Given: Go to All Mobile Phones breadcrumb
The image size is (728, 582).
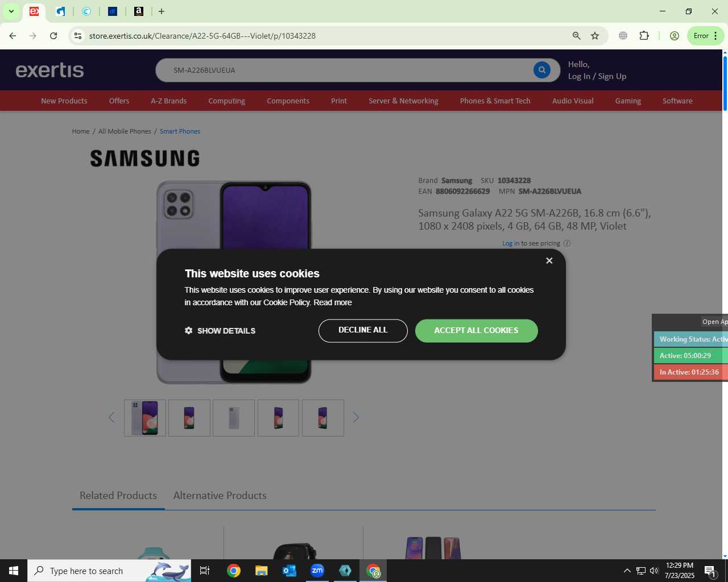Looking at the screenshot, I should click(x=125, y=131).
